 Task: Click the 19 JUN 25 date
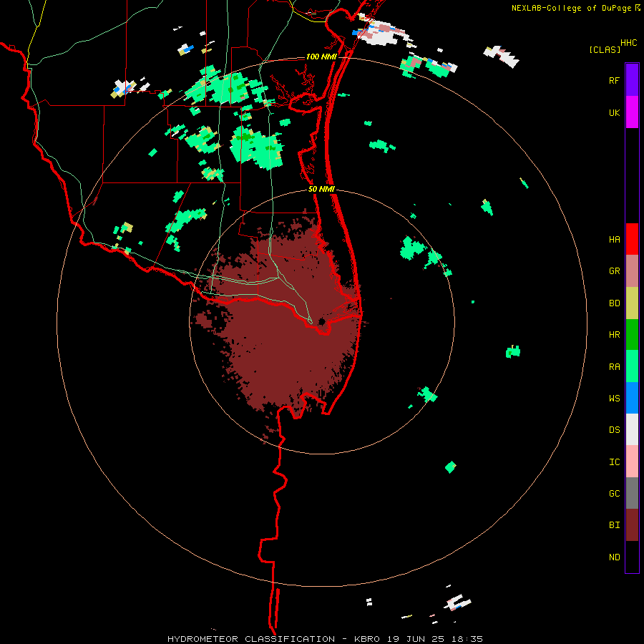click(414, 639)
